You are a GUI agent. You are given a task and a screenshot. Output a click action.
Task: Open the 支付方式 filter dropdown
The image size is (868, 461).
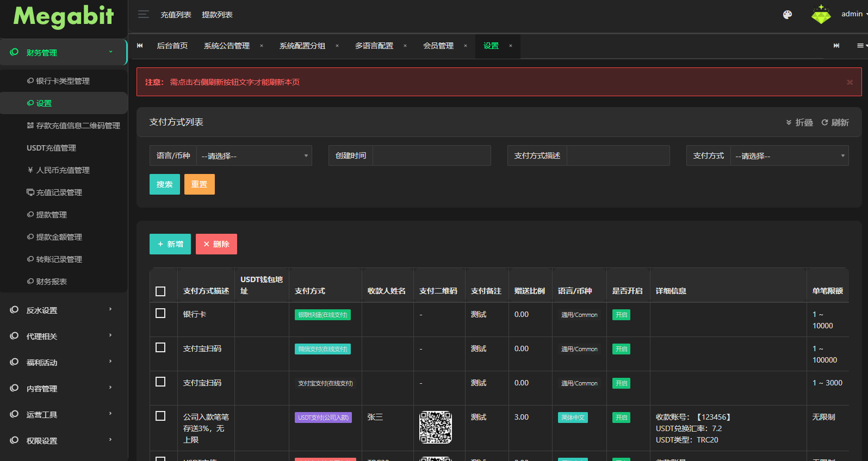pyautogui.click(x=789, y=156)
